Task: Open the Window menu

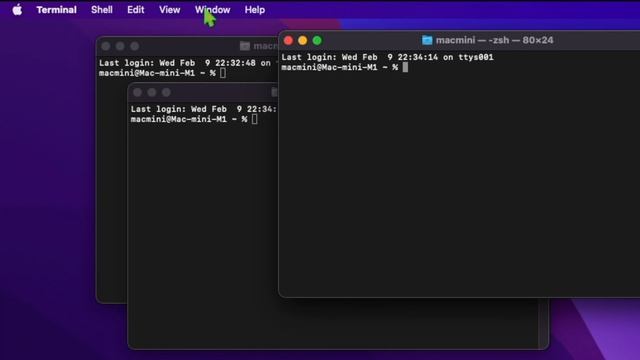Action: coord(212,10)
